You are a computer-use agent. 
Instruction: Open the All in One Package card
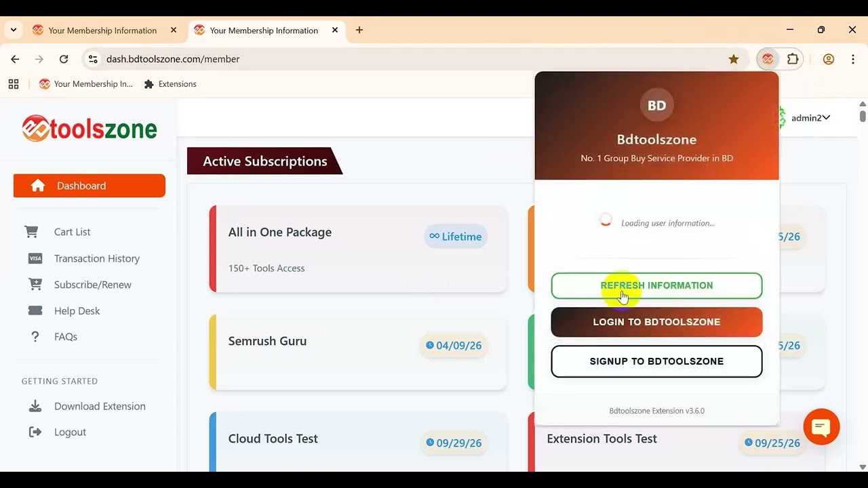(358, 249)
